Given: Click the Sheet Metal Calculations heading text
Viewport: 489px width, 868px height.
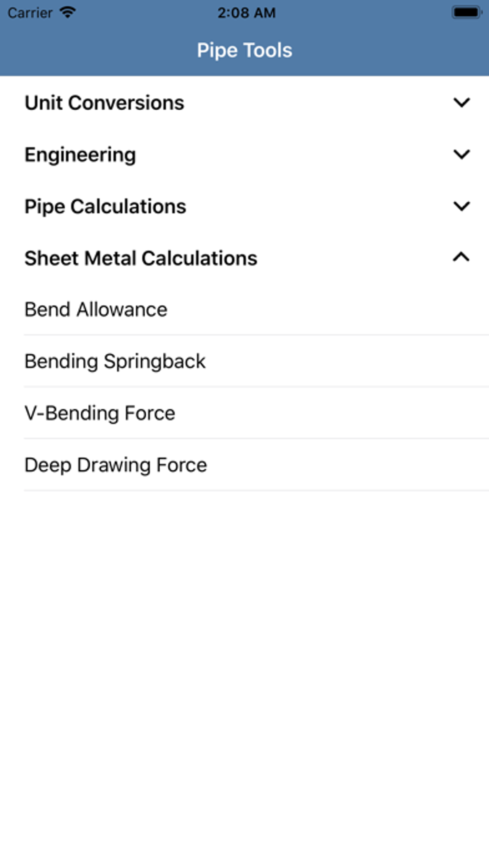Looking at the screenshot, I should click(141, 258).
